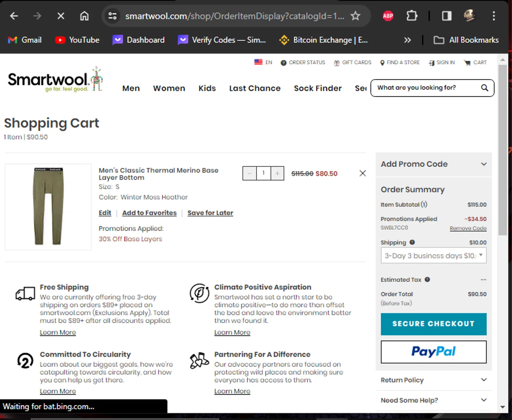Show more bookmarks with double chevron
512x420 pixels.
click(408, 40)
